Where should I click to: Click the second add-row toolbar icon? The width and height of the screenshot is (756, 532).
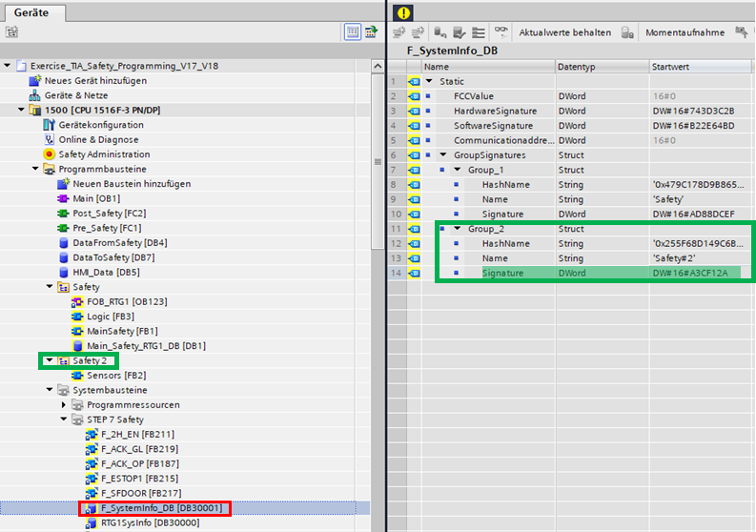click(418, 32)
